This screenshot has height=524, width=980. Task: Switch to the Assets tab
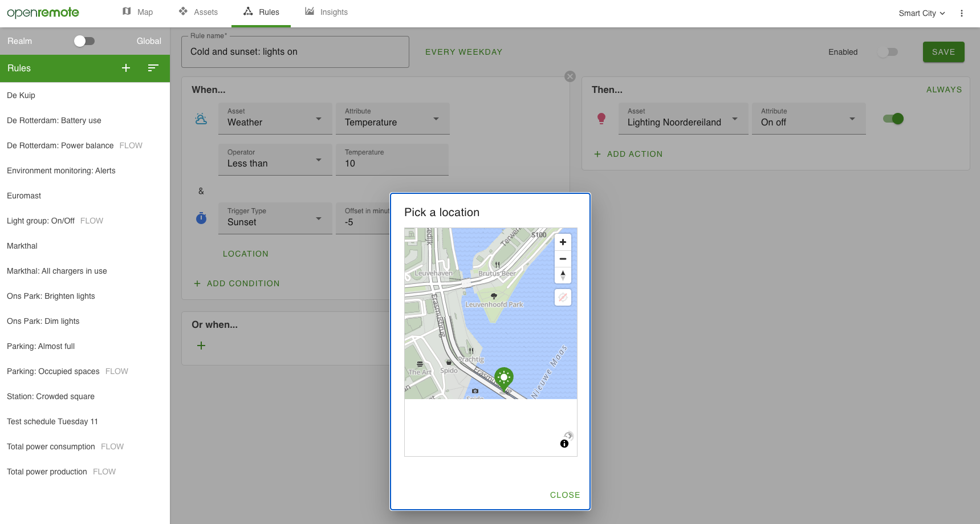click(x=198, y=12)
